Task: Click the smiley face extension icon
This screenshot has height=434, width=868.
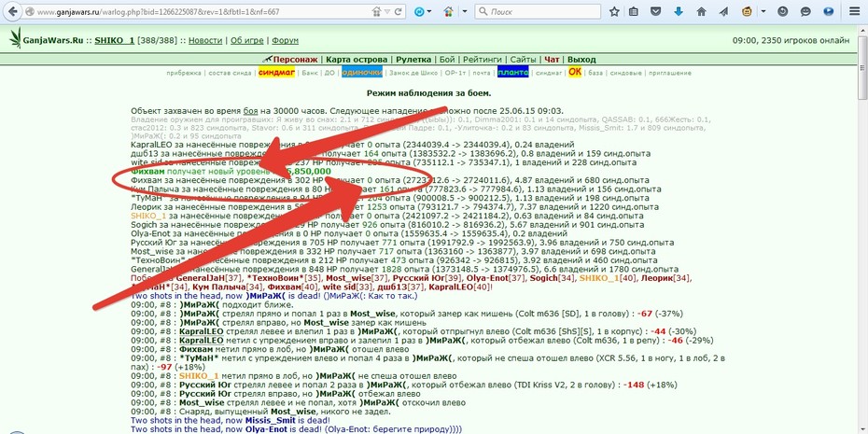Action: pos(806,11)
